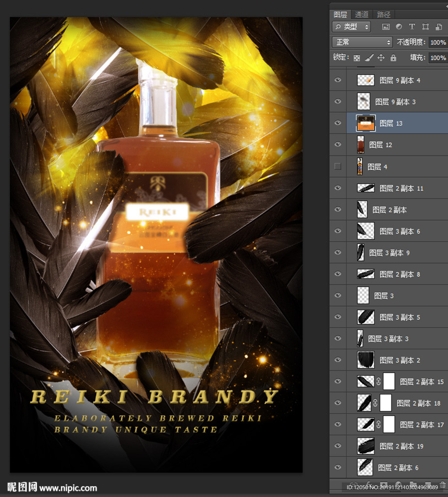
Task: Toggle visibility of 图层 12
Action: 338,145
